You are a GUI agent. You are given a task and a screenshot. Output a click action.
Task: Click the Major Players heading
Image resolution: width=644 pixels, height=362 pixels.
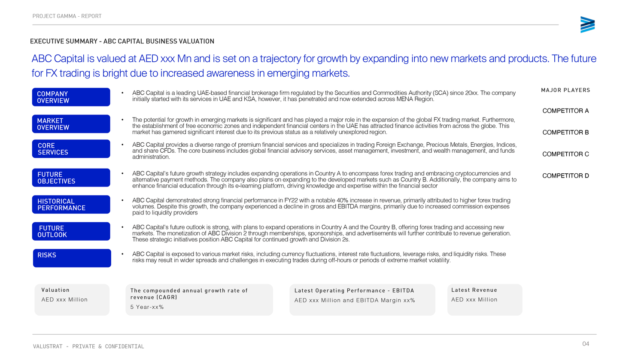point(565,90)
